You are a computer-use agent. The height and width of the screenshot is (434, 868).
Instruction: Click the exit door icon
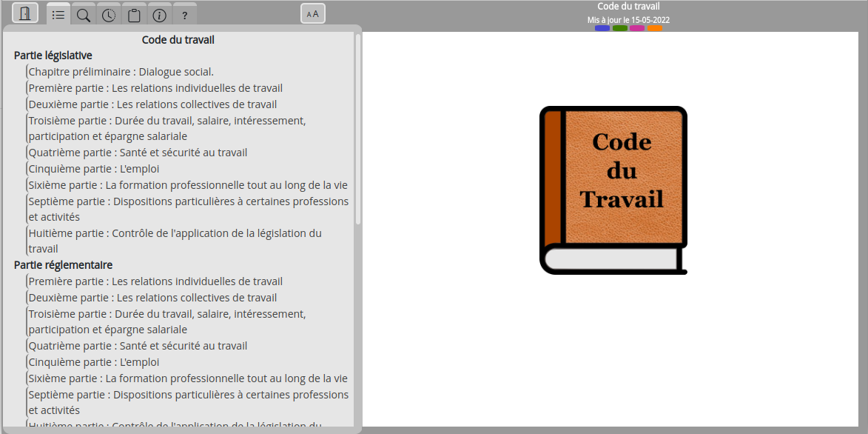pos(24,13)
